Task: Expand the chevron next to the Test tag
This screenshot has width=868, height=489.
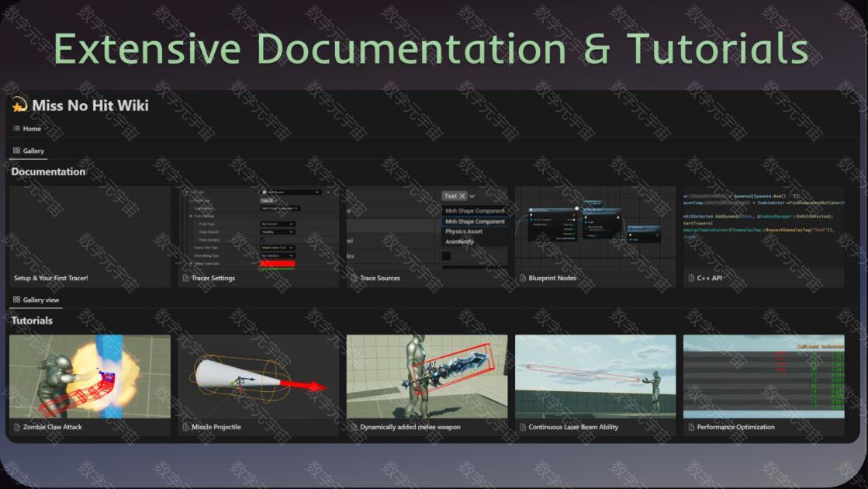Action: coord(472,196)
